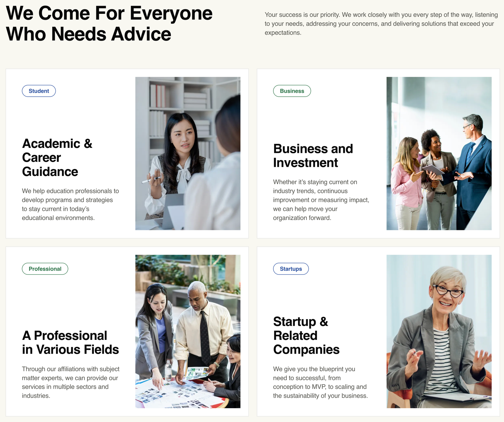Image resolution: width=504 pixels, height=422 pixels.
Task: Click the team reviewing documents photo
Action: (x=188, y=331)
